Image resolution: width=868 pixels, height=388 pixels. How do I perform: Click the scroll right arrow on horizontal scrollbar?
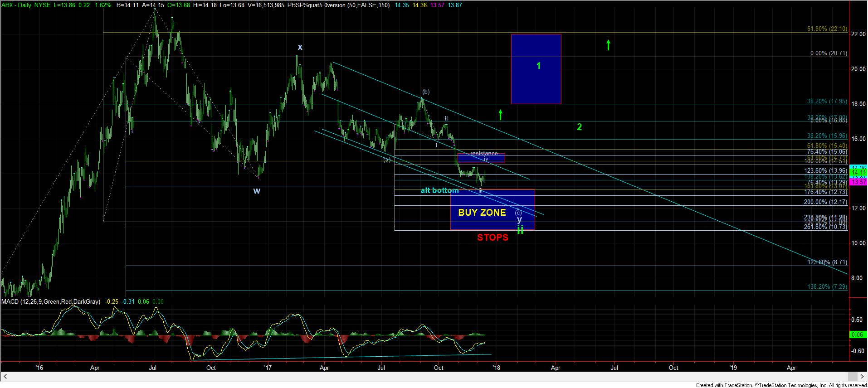coord(862,376)
